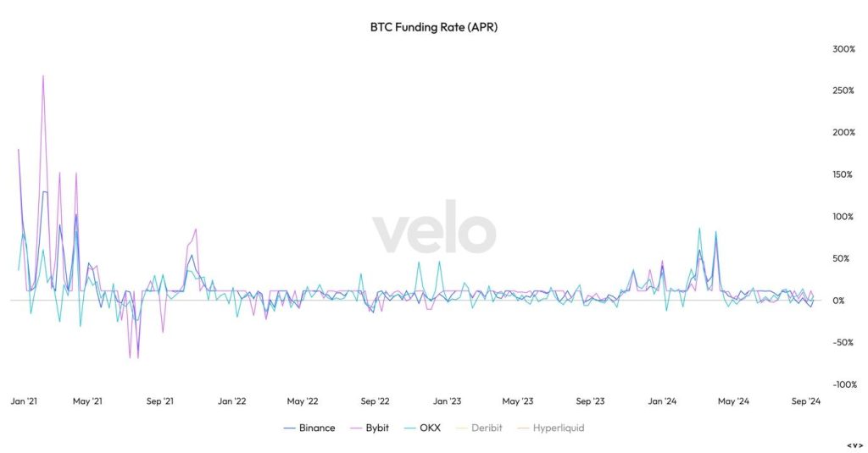Viewport: 868px width, 453px height.
Task: Pick the May '23 x-axis label
Action: click(x=517, y=401)
